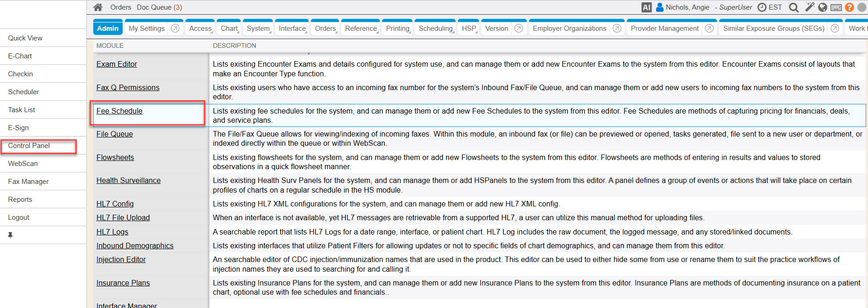Click the home icon in top bar
The image size is (868, 308).
tap(98, 7)
